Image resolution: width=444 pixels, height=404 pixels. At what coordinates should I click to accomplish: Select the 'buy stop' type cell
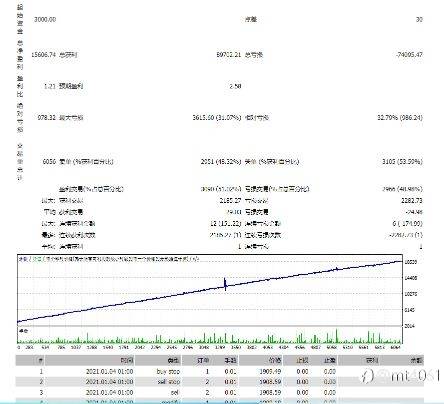click(x=168, y=371)
